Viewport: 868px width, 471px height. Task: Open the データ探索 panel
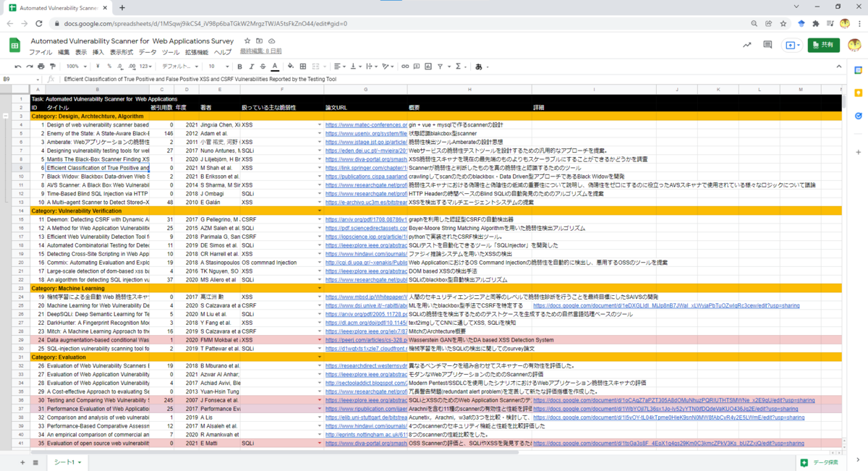[826, 462]
